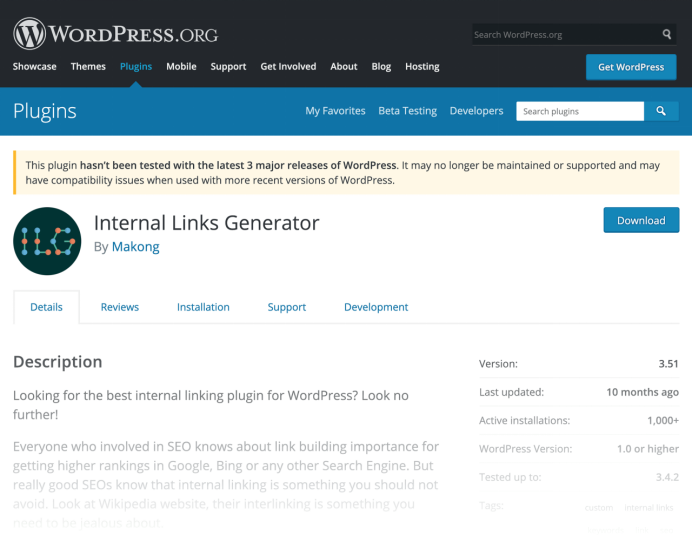Switch to the Reviews tab
Viewport: 693px width, 556px height.
[120, 307]
